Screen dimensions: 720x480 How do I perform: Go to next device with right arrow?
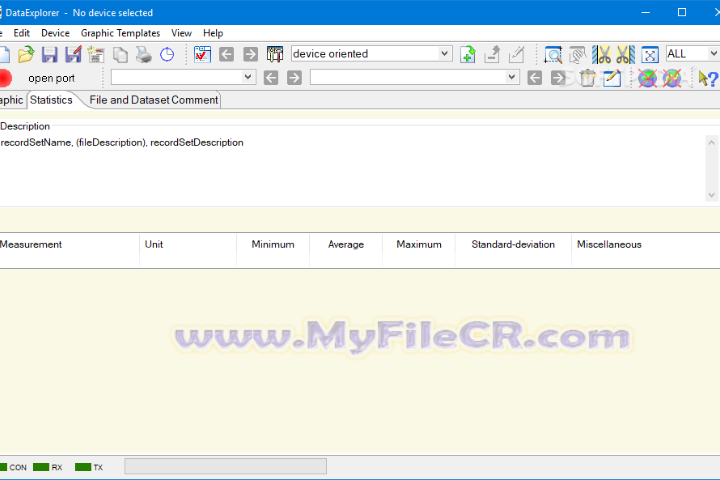(x=250, y=54)
